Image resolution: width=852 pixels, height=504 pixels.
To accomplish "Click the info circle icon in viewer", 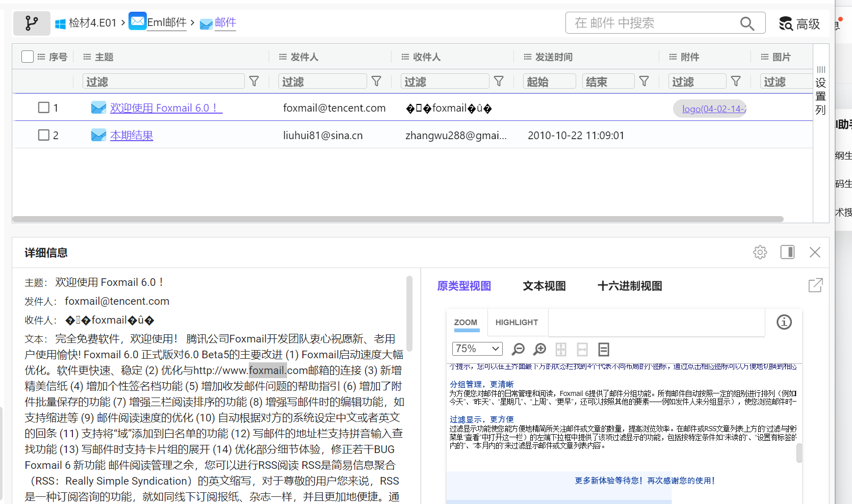I will (x=784, y=322).
